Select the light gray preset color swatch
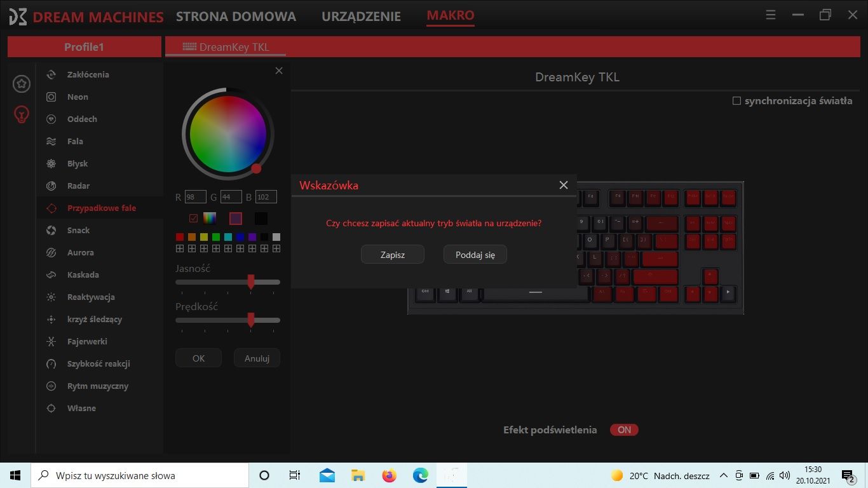868x488 pixels. (x=276, y=237)
